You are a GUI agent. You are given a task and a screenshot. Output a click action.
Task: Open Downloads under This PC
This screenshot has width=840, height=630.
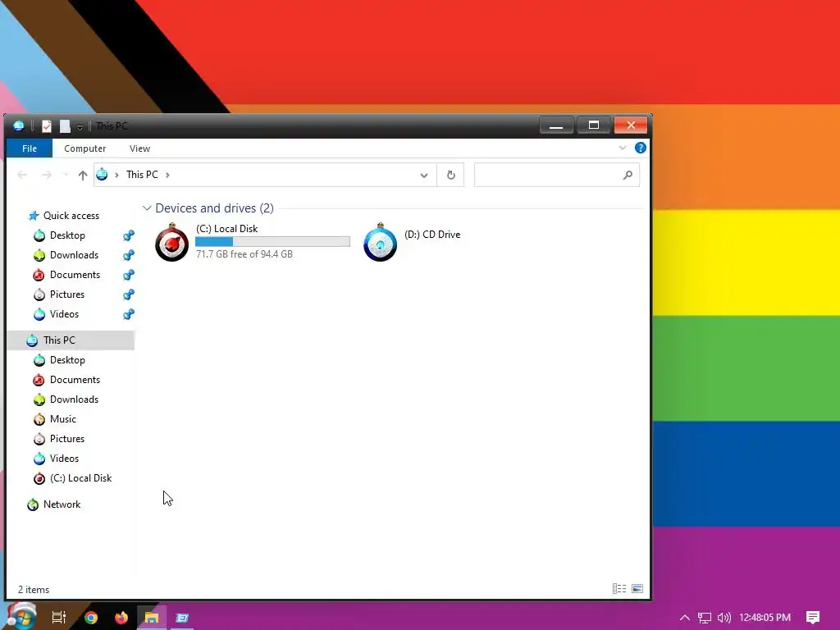pos(74,399)
